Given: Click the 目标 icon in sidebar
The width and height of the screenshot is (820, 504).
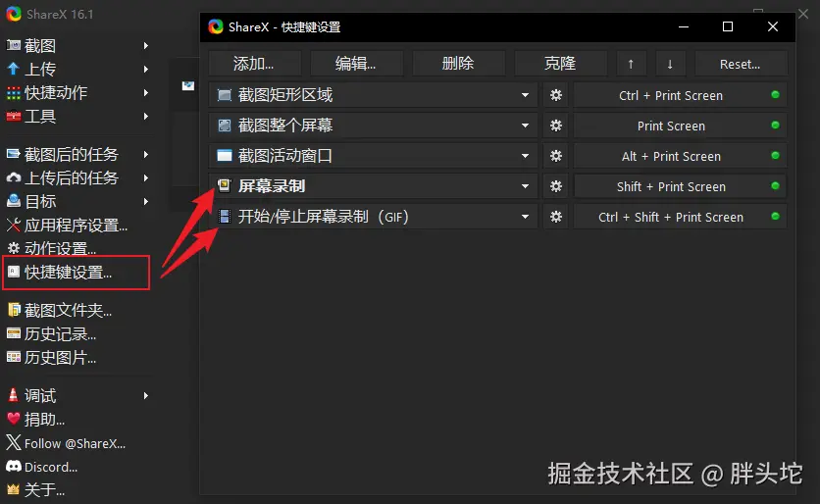Looking at the screenshot, I should click(x=13, y=201).
